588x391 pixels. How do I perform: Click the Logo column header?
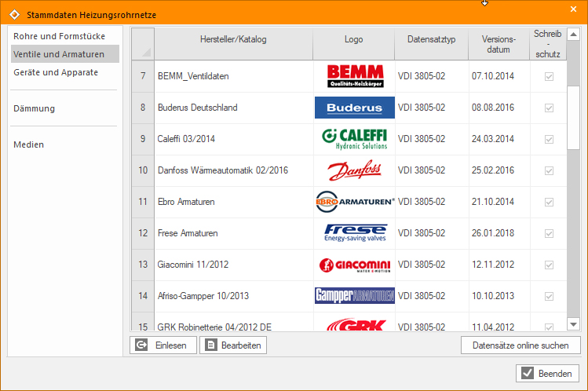click(x=353, y=44)
